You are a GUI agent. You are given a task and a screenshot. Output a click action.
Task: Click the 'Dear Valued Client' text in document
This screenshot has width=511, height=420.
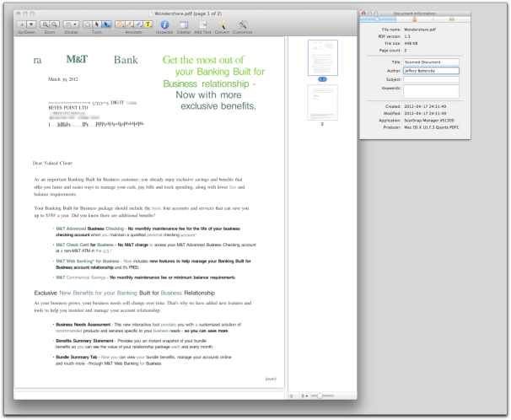pyautogui.click(x=52, y=163)
